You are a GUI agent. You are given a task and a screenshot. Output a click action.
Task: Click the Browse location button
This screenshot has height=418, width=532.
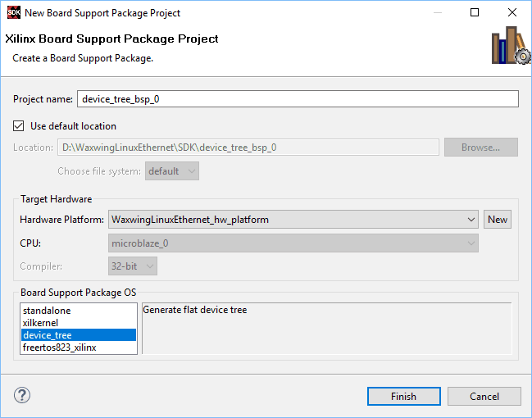point(480,148)
